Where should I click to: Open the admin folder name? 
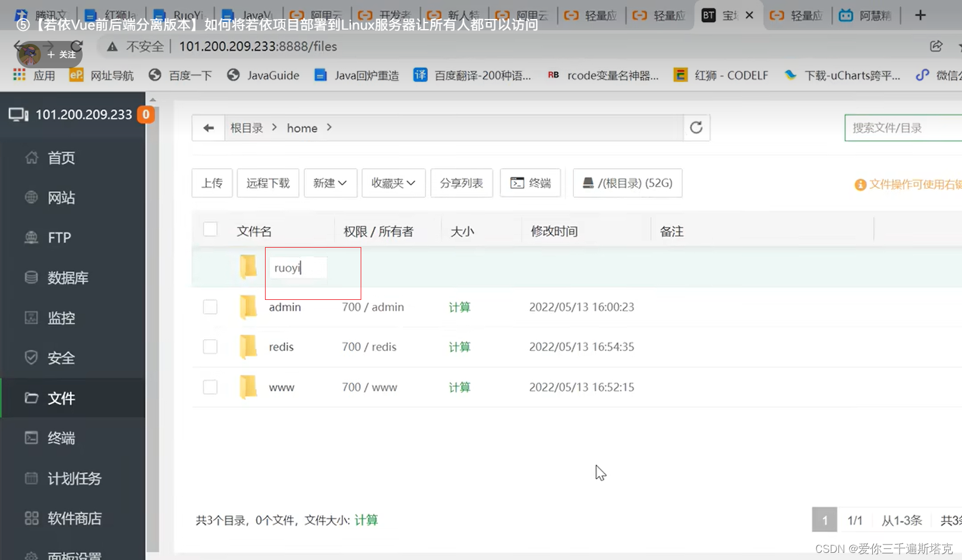[x=285, y=307]
